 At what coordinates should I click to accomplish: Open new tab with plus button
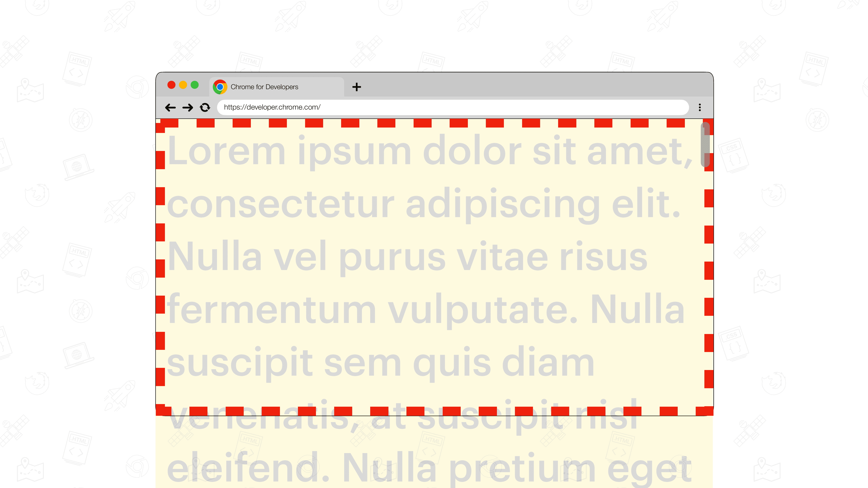coord(357,86)
